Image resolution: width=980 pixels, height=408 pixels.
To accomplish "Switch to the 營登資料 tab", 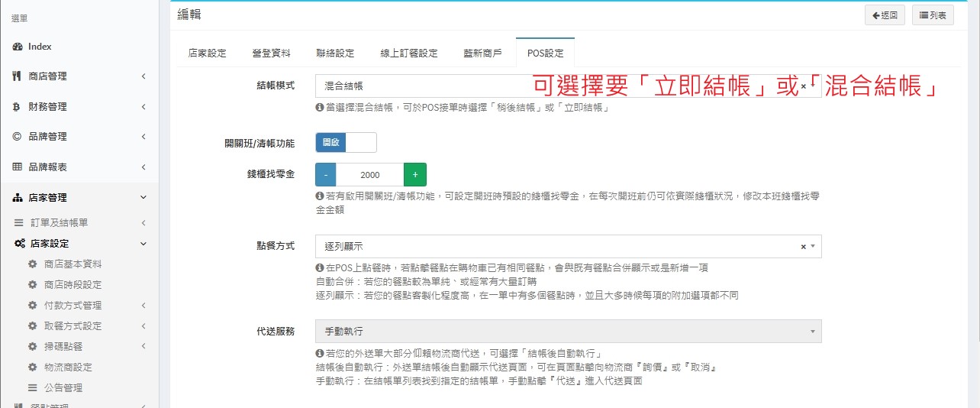I will (x=271, y=53).
